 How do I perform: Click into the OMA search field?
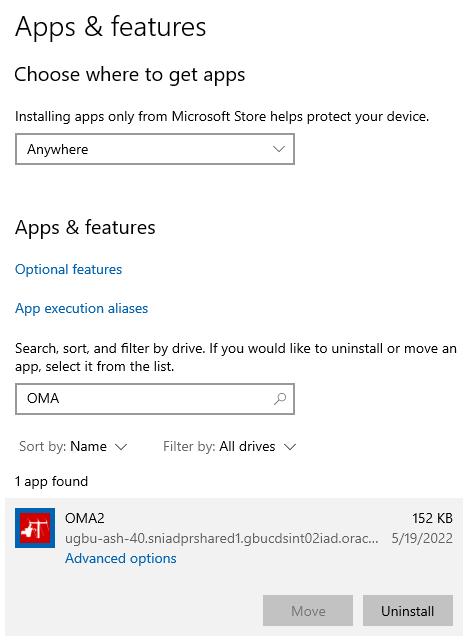155,399
